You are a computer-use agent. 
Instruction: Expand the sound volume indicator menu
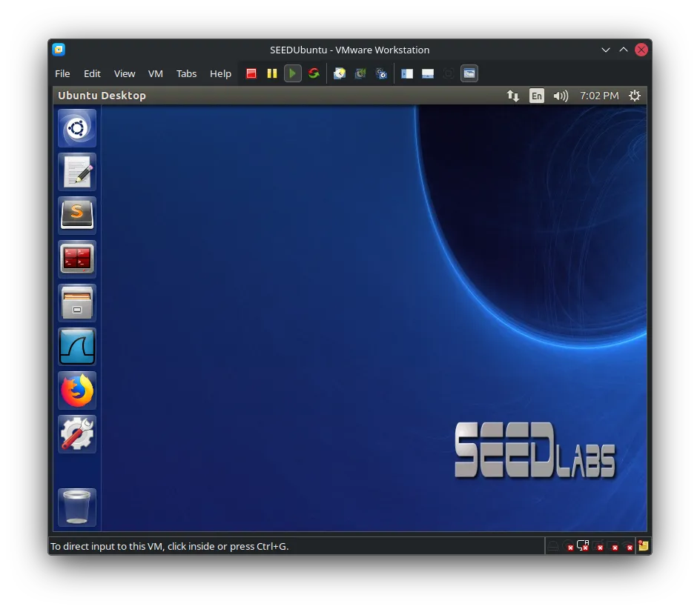(x=561, y=96)
